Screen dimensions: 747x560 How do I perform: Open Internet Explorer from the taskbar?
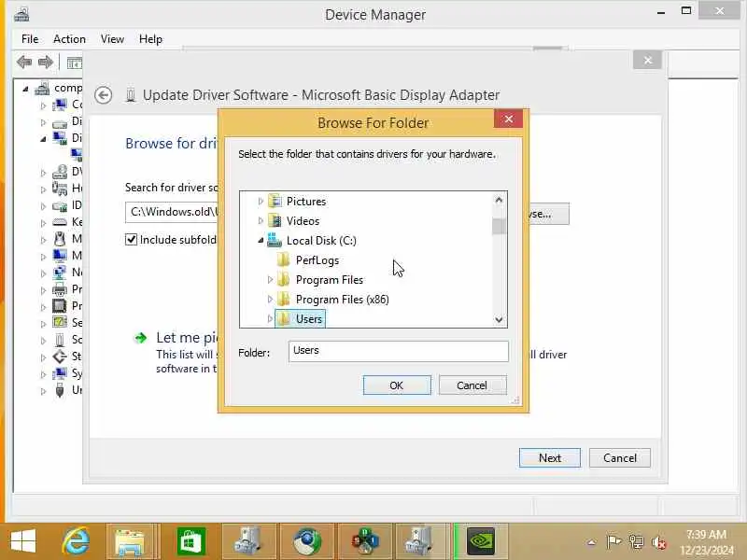point(77,541)
